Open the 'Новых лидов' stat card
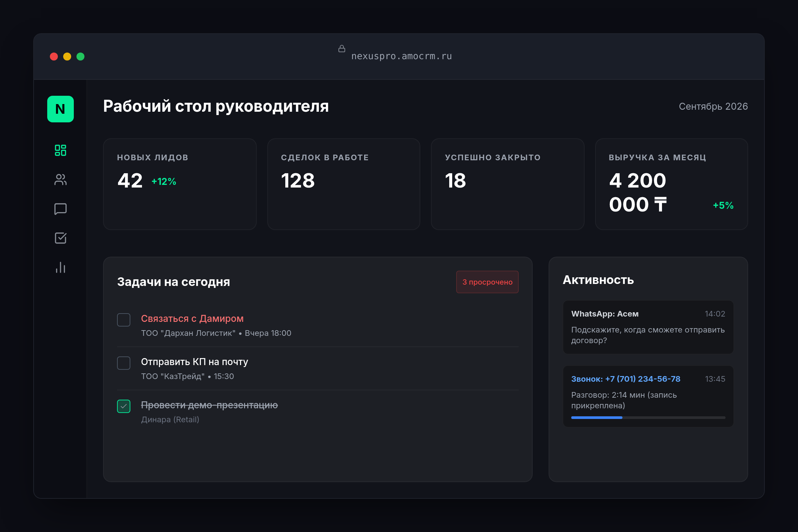 coord(180,184)
